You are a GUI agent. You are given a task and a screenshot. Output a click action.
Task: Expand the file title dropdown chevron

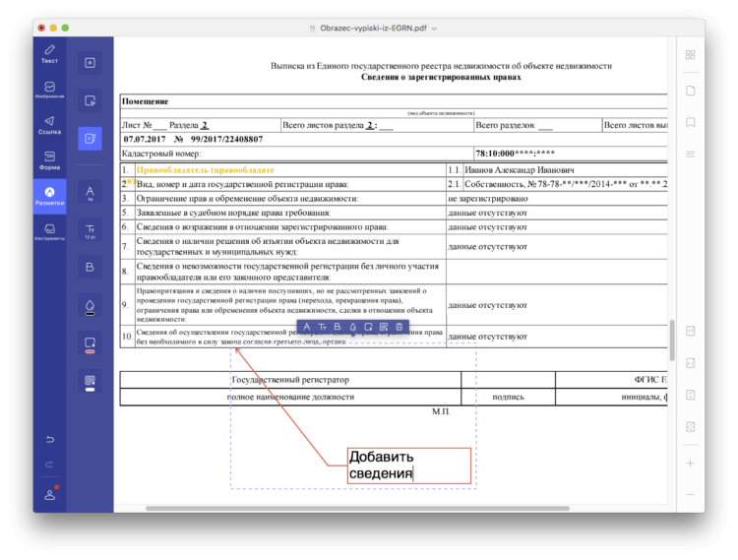[x=434, y=29]
